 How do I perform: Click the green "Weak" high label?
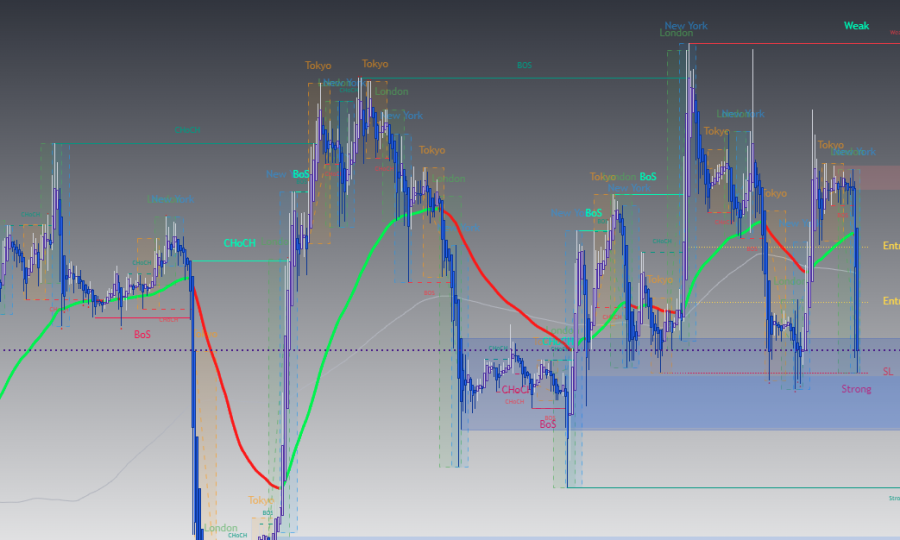click(x=856, y=26)
